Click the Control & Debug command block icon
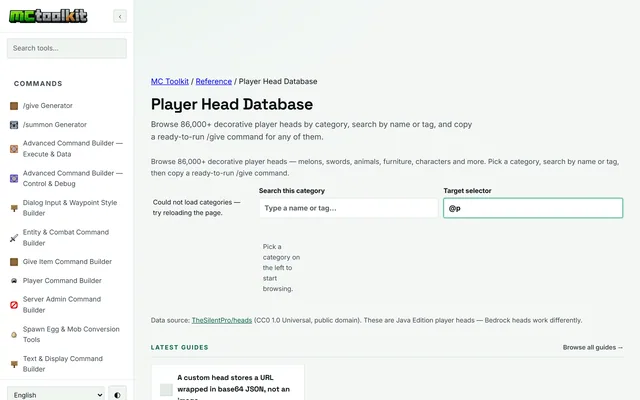 [14, 178]
